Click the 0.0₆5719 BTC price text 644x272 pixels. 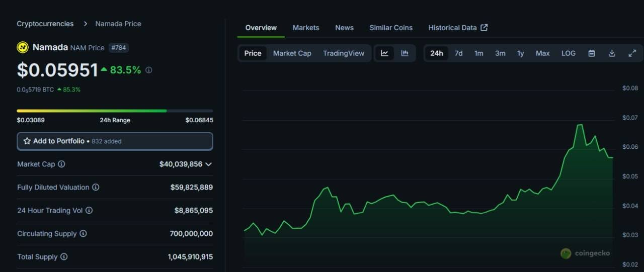point(35,89)
